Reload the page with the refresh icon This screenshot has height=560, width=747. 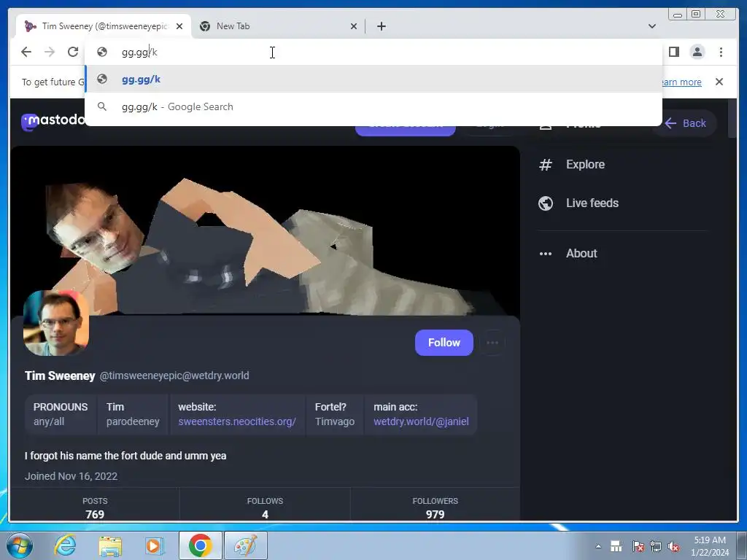73,52
